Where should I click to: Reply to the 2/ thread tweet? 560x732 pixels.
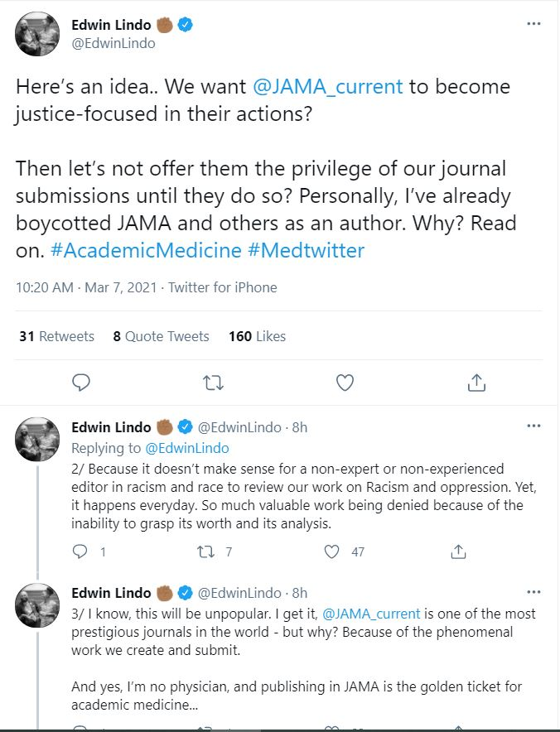tap(80, 551)
